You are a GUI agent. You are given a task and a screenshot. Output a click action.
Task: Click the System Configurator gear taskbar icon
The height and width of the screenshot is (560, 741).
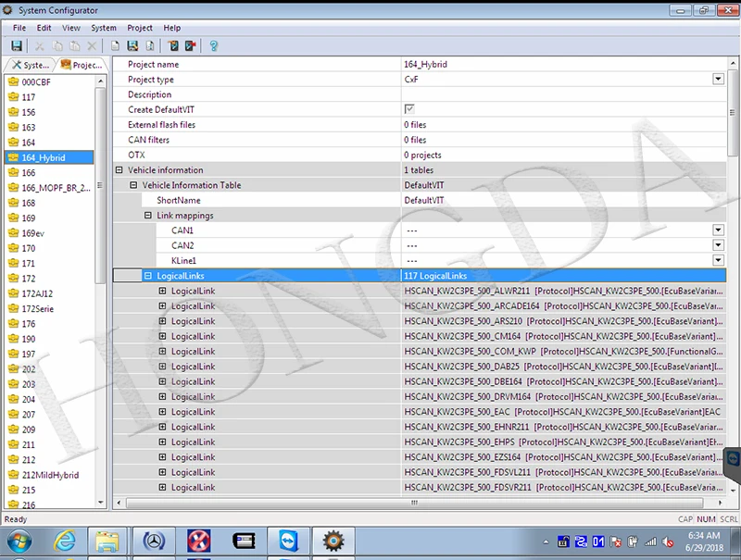(333, 541)
